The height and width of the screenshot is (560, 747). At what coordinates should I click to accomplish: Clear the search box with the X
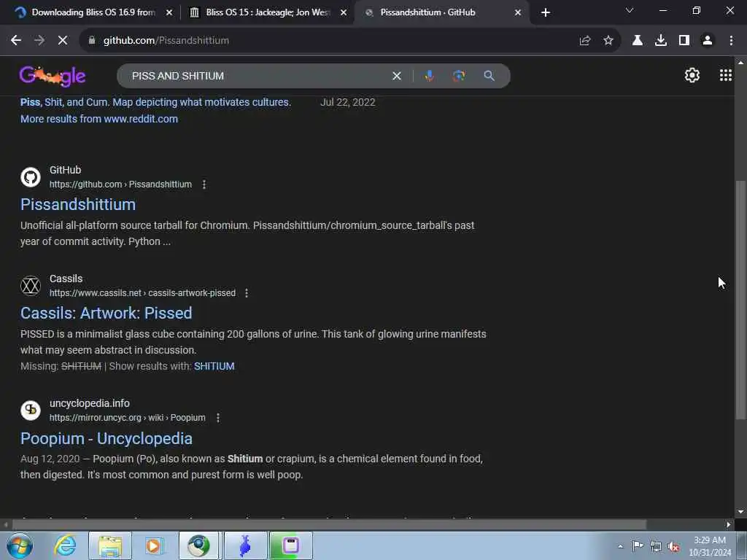pos(397,76)
